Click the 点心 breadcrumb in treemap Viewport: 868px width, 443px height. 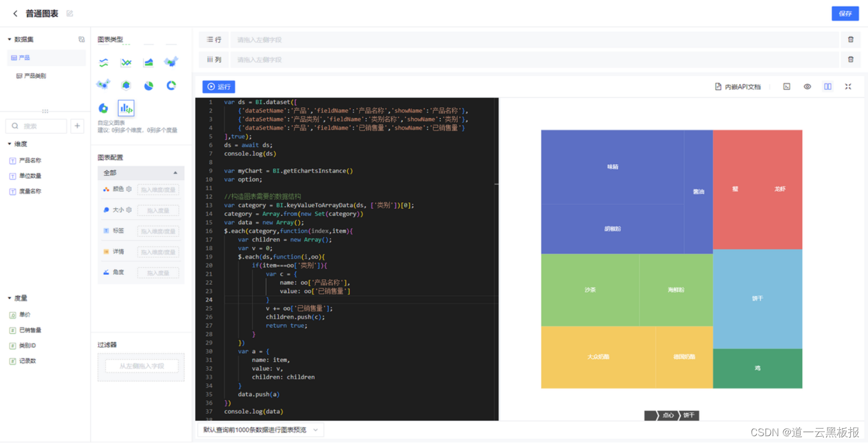[668, 415]
